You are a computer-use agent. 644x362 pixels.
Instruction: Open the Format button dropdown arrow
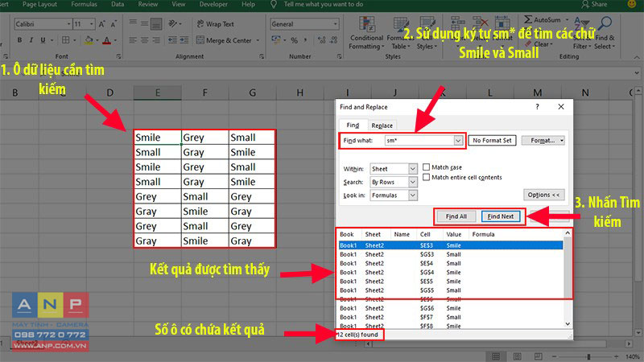point(562,140)
